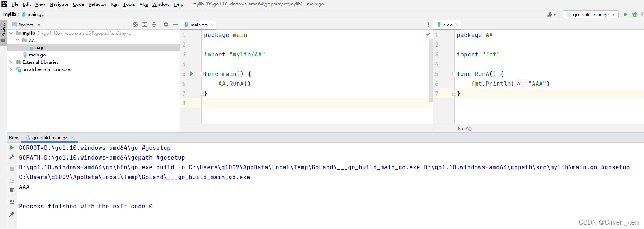Image resolution: width=644 pixels, height=229 pixels.
Task: Switch to the main.go editor tab
Action: coord(199,25)
